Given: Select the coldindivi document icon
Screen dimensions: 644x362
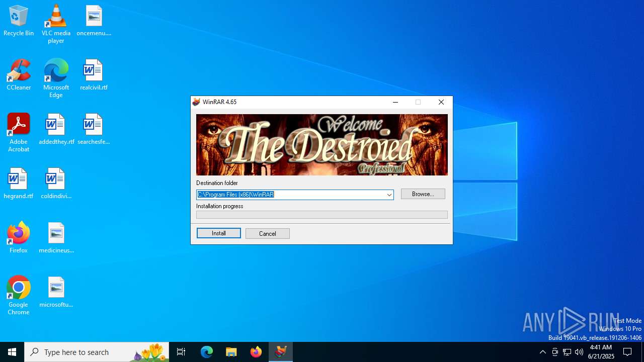Looking at the screenshot, I should (x=56, y=184).
